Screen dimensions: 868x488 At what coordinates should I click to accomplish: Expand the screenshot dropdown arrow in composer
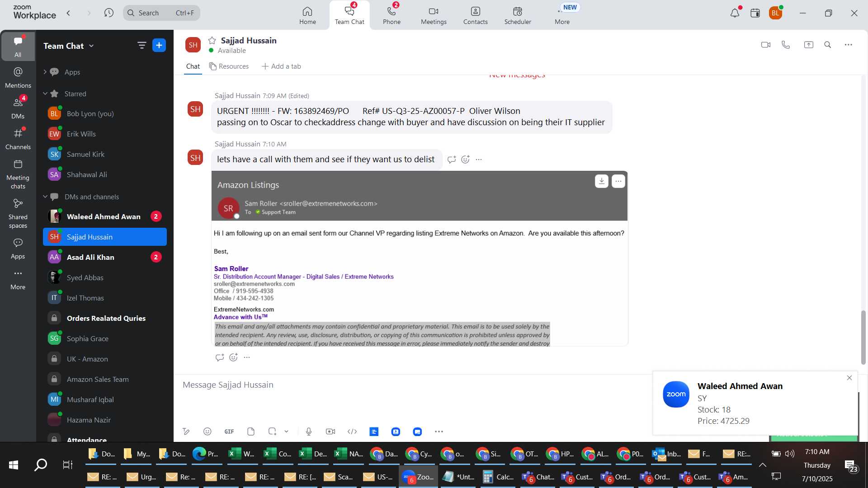pos(286,432)
